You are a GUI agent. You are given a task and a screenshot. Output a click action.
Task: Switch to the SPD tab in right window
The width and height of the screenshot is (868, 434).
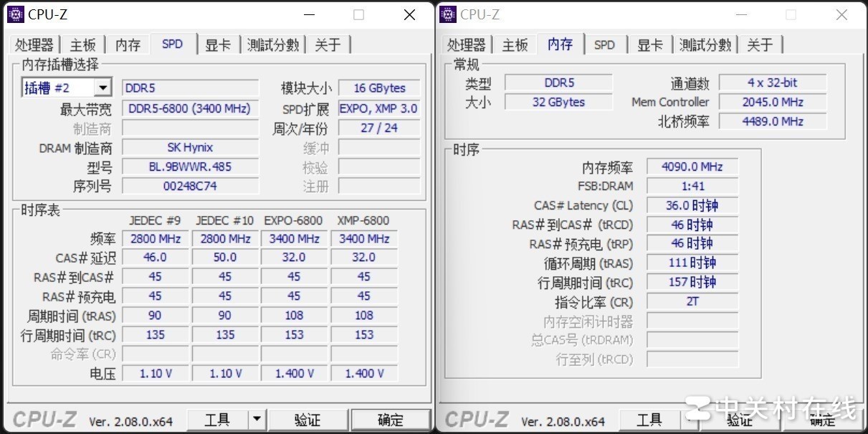point(605,44)
